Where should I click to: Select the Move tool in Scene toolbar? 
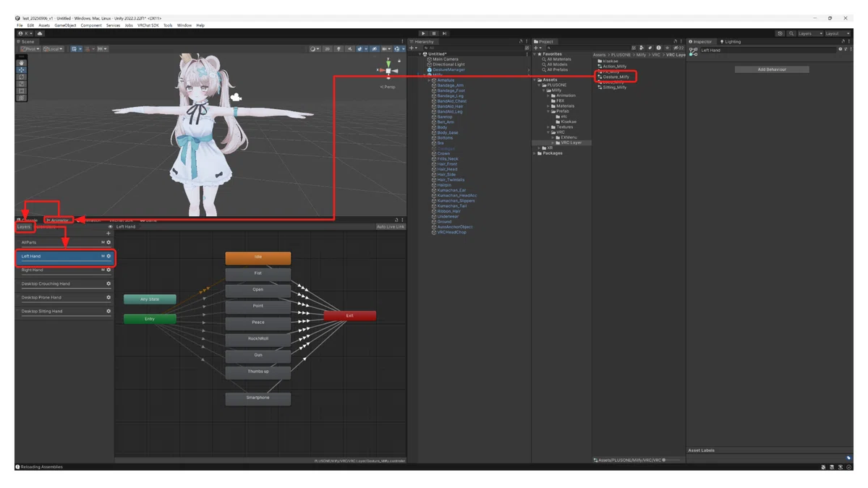click(22, 70)
